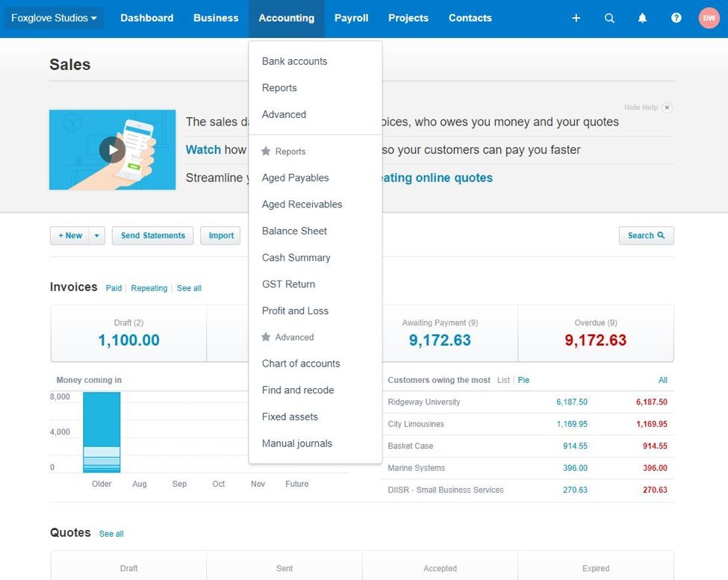This screenshot has height=580, width=728.
Task: Expand Foxglove Studios organisation dropdown
Action: 54,18
